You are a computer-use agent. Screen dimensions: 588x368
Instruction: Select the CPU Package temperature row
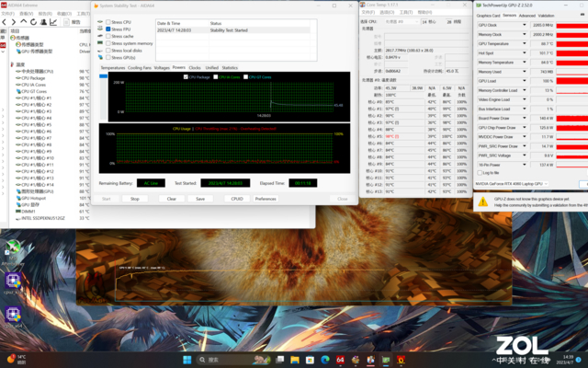35,77
